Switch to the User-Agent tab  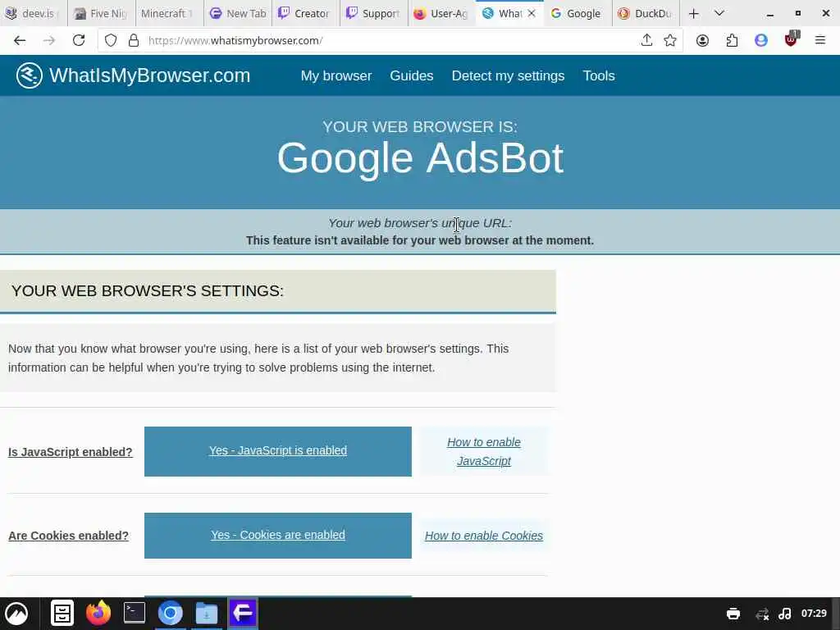click(441, 13)
